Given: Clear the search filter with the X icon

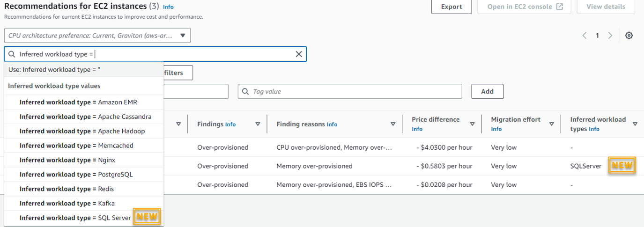Looking at the screenshot, I should pos(298,54).
